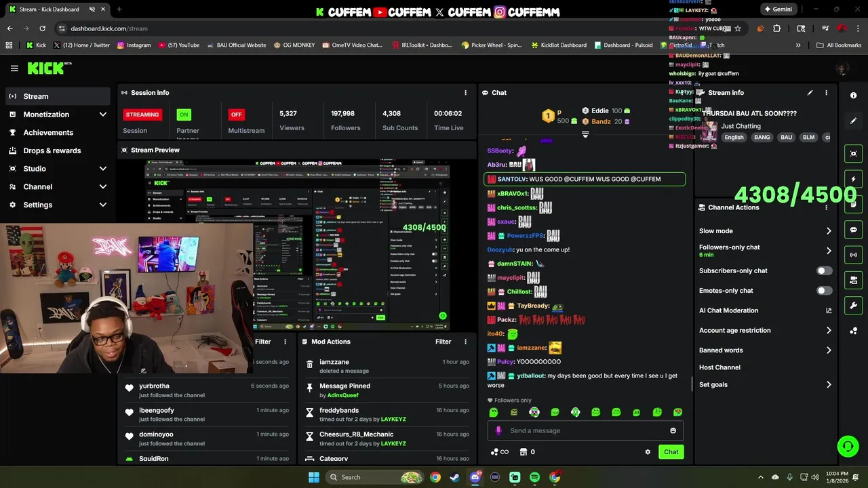Select Host Channel action
The height and width of the screenshot is (488, 868).
pyautogui.click(x=719, y=367)
